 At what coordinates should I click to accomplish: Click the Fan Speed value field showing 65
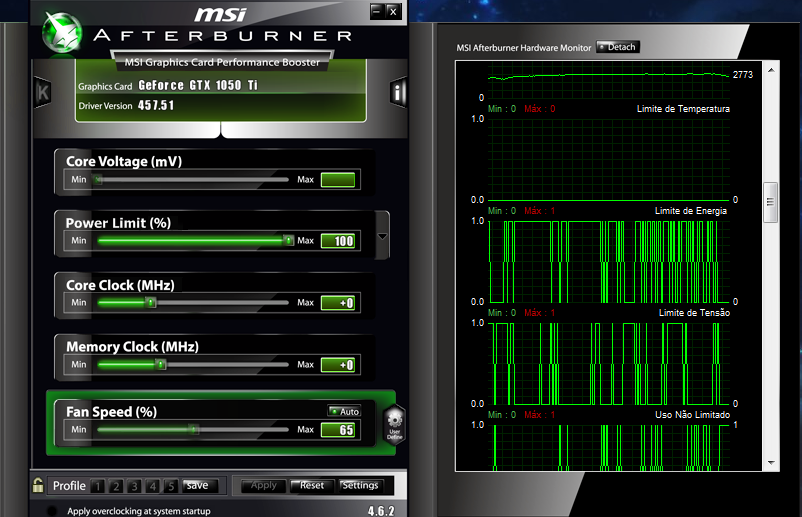(338, 430)
